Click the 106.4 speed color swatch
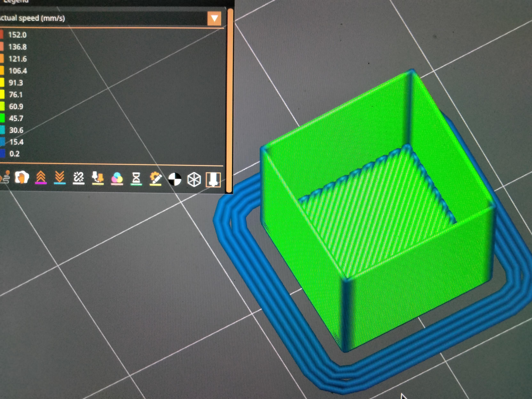This screenshot has height=399, width=532. [x=2, y=70]
